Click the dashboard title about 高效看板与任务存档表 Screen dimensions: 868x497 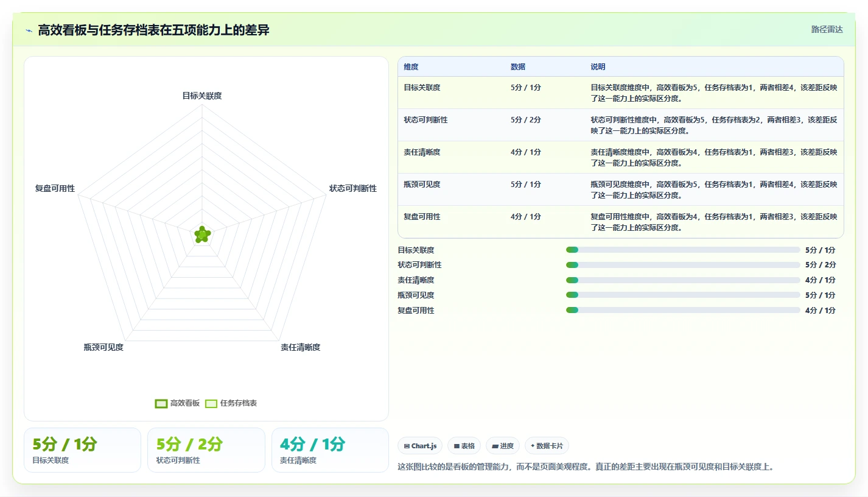[153, 30]
